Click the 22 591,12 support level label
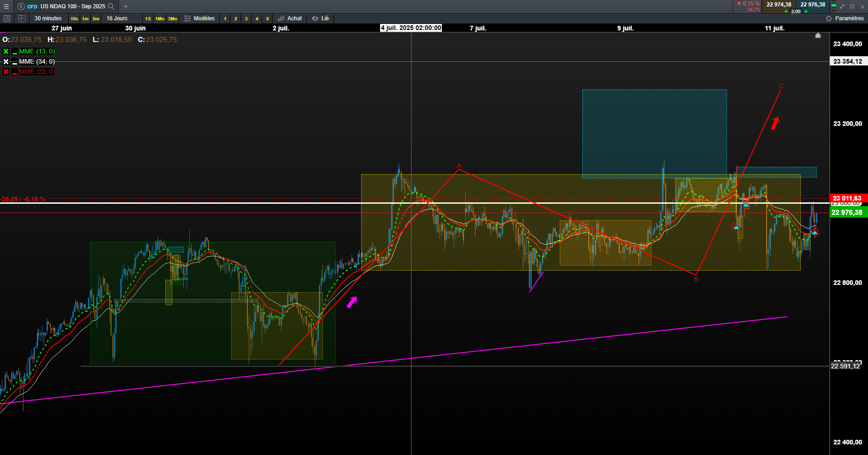868x455 pixels. pyautogui.click(x=846, y=366)
